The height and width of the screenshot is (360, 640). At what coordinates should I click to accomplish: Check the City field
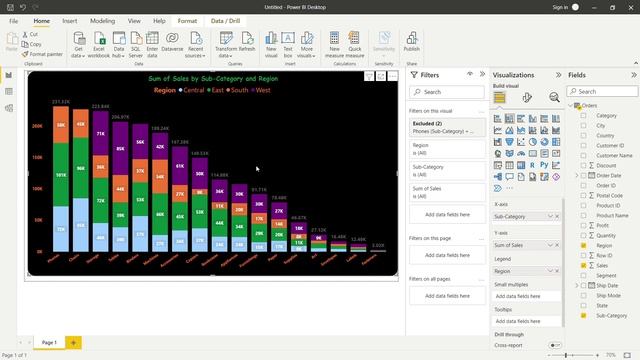[584, 126]
